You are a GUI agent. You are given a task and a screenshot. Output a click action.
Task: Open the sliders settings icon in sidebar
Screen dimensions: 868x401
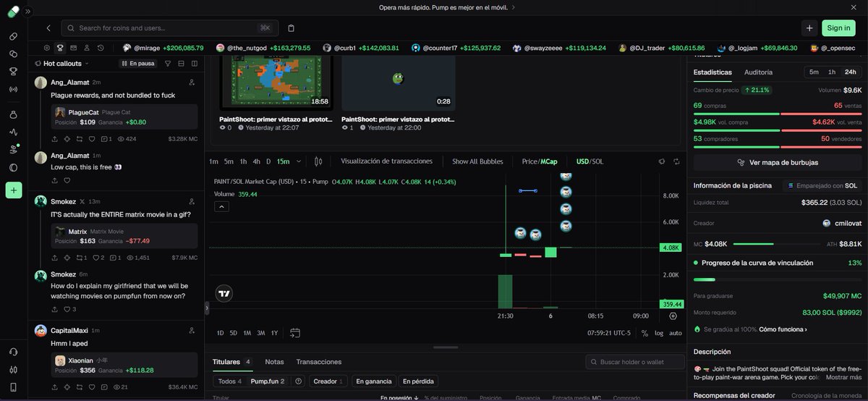[x=13, y=370]
